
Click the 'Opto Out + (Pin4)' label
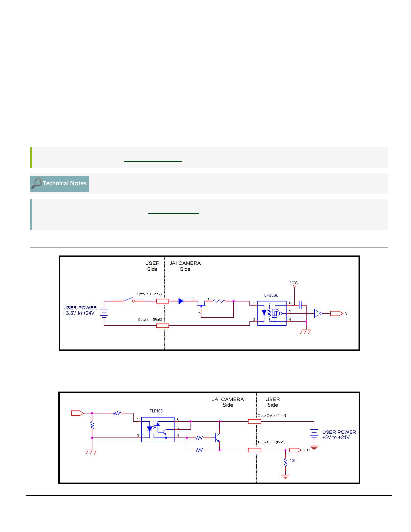click(272, 415)
